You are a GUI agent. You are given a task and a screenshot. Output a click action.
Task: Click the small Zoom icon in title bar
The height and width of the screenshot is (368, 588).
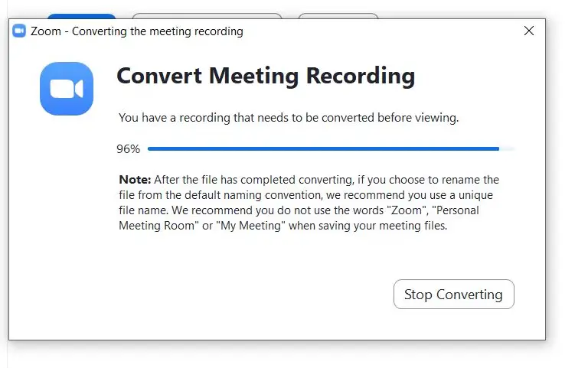(x=19, y=31)
